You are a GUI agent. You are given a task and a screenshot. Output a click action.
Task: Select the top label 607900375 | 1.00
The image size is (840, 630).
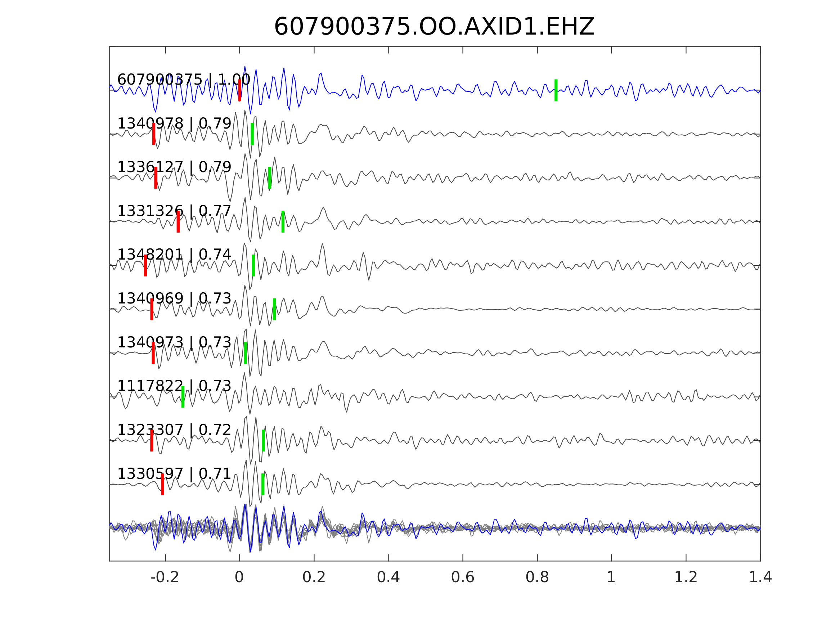click(x=183, y=80)
